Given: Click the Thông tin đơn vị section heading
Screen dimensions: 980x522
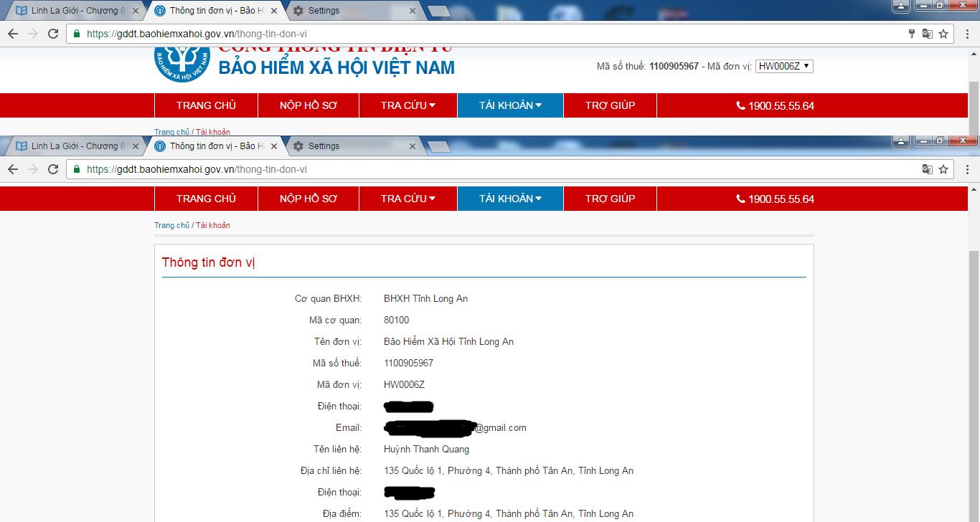Looking at the screenshot, I should (x=209, y=262).
